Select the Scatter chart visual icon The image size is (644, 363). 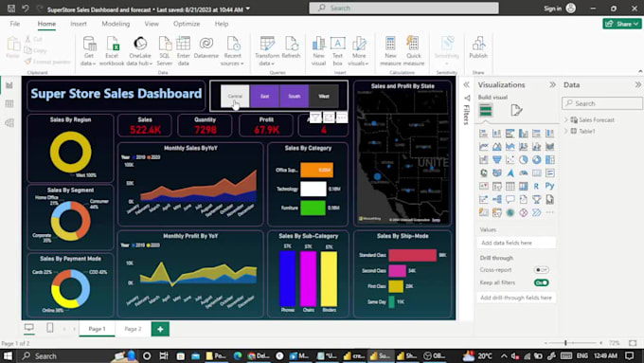(x=510, y=159)
